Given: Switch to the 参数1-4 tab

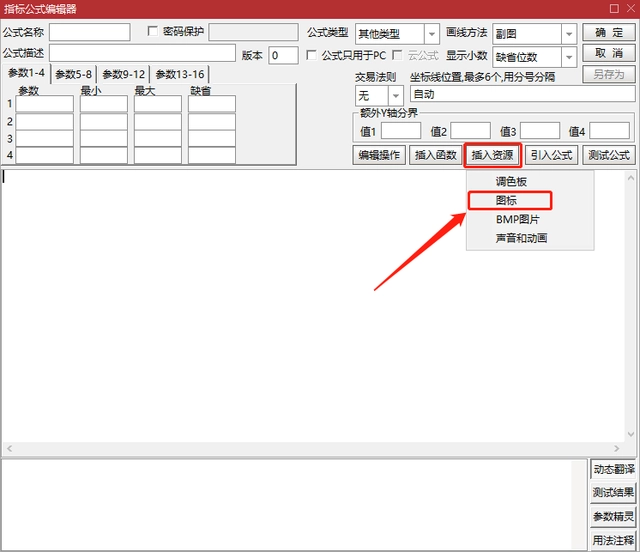Looking at the screenshot, I should click(26, 73).
